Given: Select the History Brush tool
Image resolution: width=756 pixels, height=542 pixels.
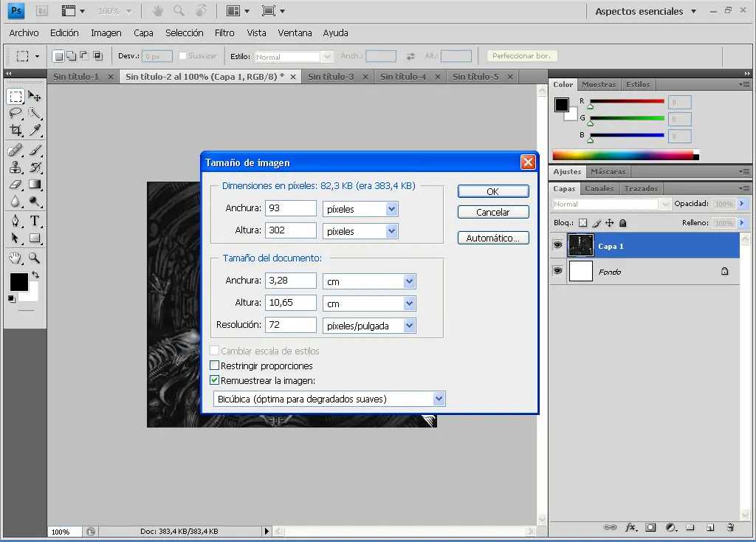Looking at the screenshot, I should 35,168.
